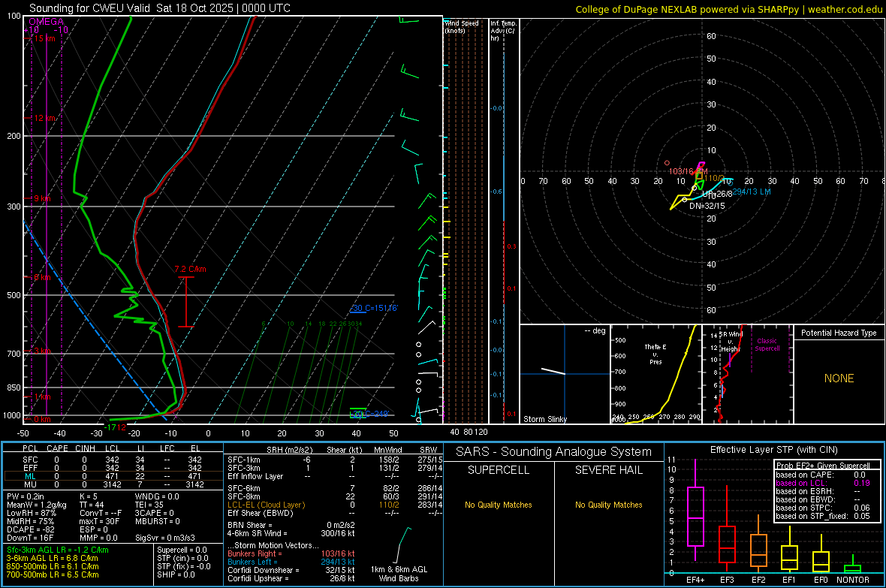Click the 'PW = 0.2in' value
886x588 pixels.
[x=26, y=496]
